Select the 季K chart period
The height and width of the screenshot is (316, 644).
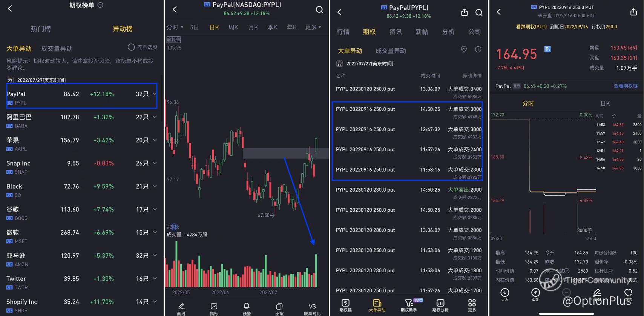[273, 27]
